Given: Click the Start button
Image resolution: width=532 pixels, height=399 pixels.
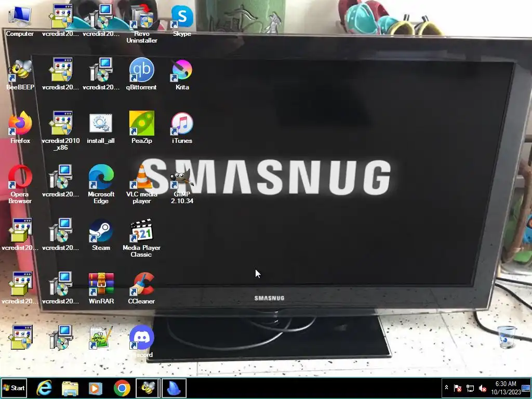Looking at the screenshot, I should [x=14, y=388].
